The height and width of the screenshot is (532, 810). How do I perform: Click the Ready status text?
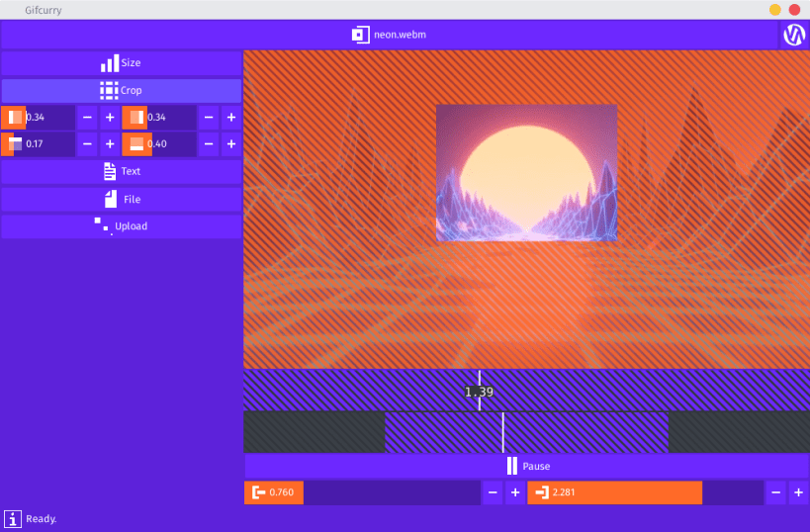tap(42, 519)
